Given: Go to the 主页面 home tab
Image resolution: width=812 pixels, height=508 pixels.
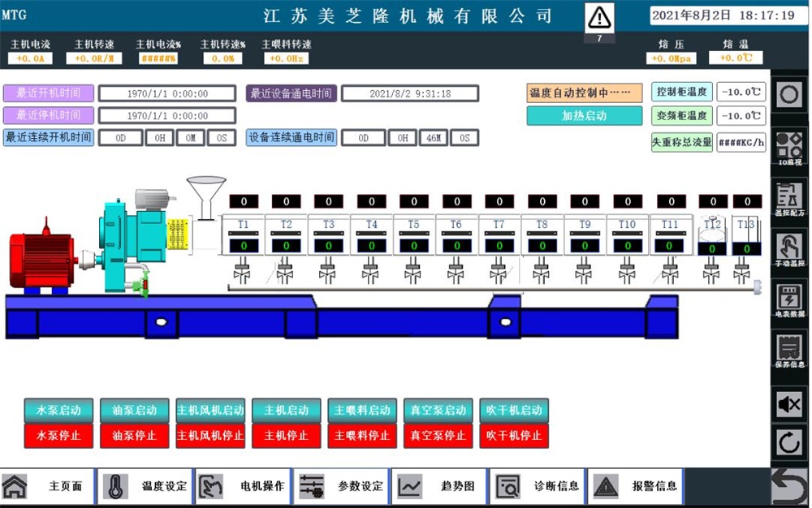Looking at the screenshot, I should (48, 486).
